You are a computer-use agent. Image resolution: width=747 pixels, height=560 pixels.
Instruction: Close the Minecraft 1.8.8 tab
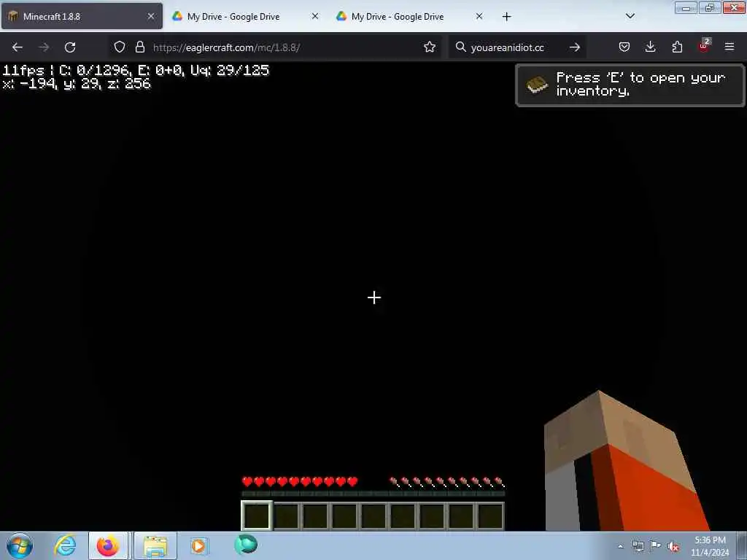click(x=151, y=16)
